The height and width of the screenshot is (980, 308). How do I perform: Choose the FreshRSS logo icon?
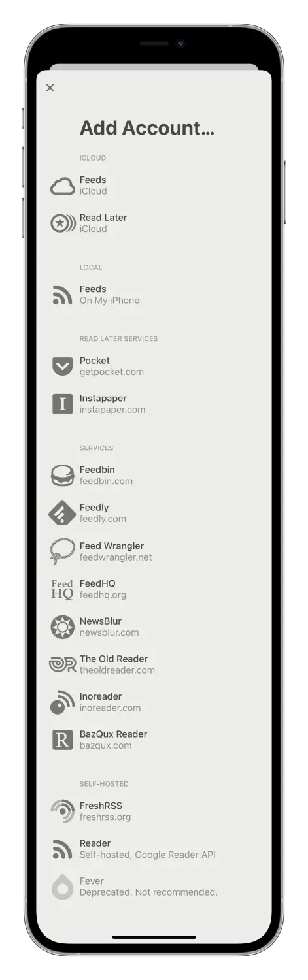tap(63, 811)
